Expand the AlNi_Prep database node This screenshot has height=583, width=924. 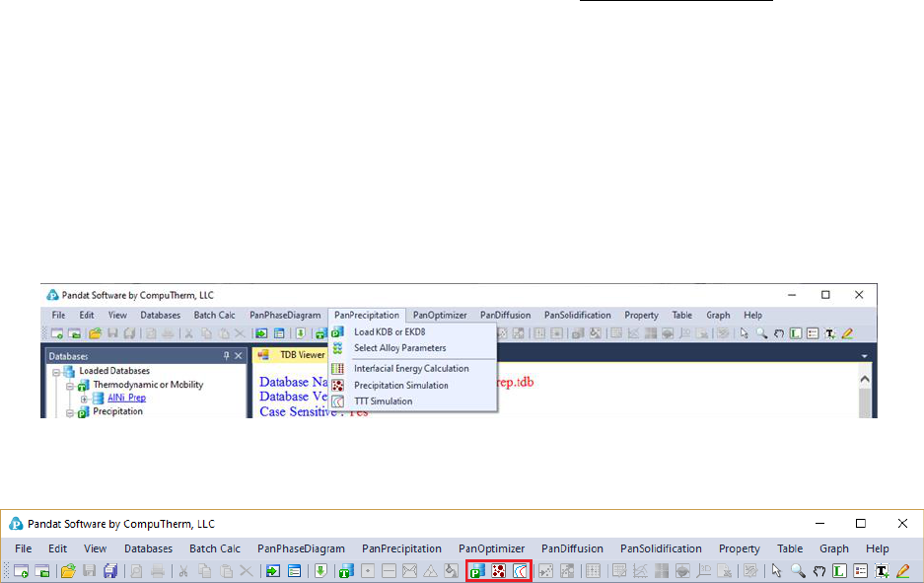tap(84, 400)
